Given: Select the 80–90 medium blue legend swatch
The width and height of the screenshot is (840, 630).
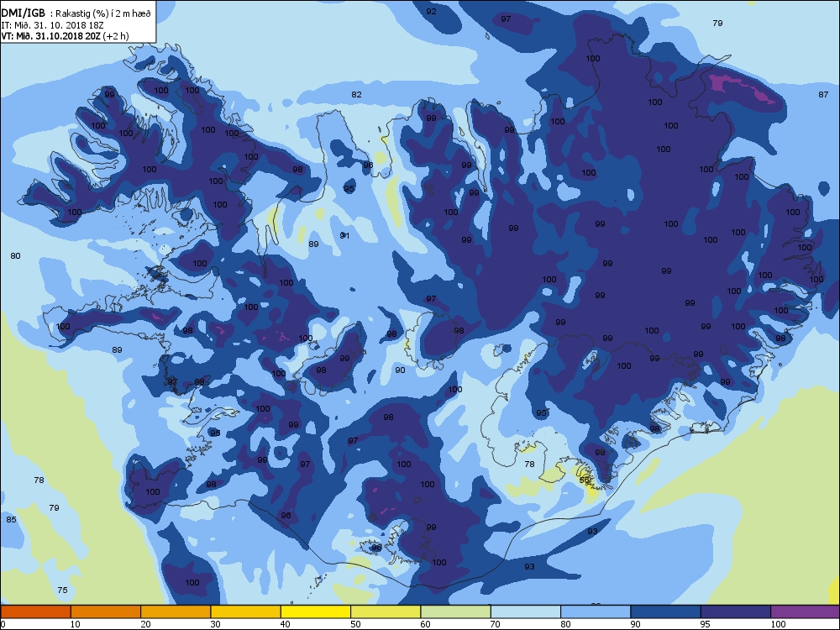Looking at the screenshot, I should (x=596, y=612).
